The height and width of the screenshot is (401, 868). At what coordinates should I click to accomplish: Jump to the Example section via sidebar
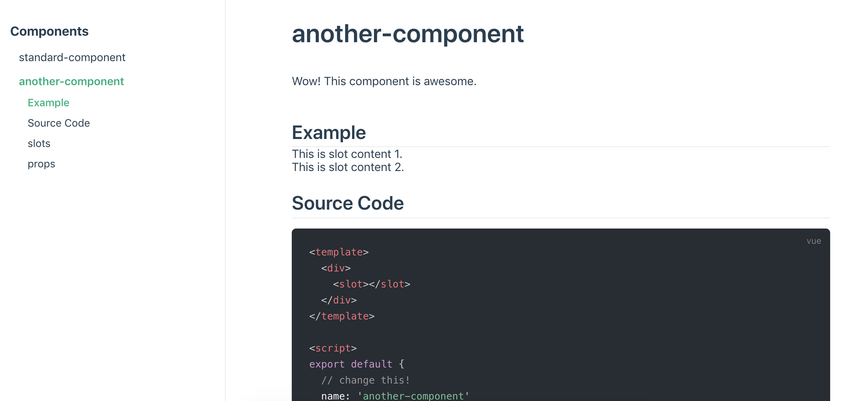tap(48, 102)
